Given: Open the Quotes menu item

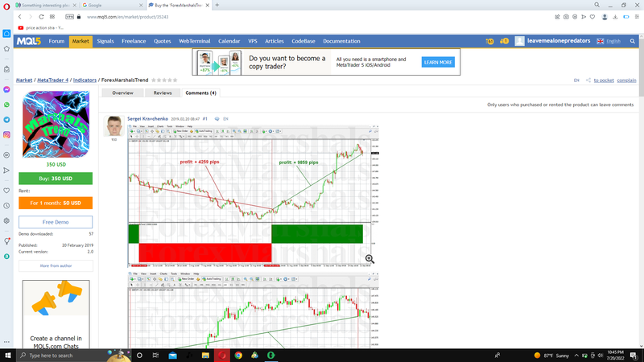Looking at the screenshot, I should tap(163, 41).
